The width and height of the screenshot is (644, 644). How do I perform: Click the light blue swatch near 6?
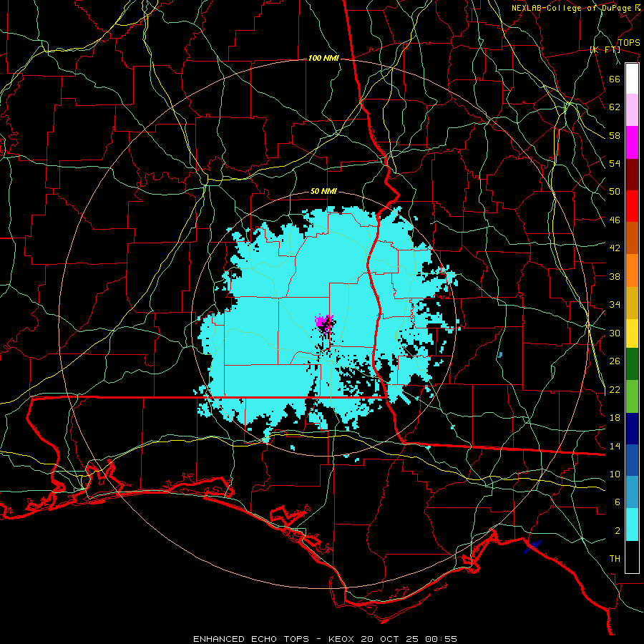click(x=632, y=492)
